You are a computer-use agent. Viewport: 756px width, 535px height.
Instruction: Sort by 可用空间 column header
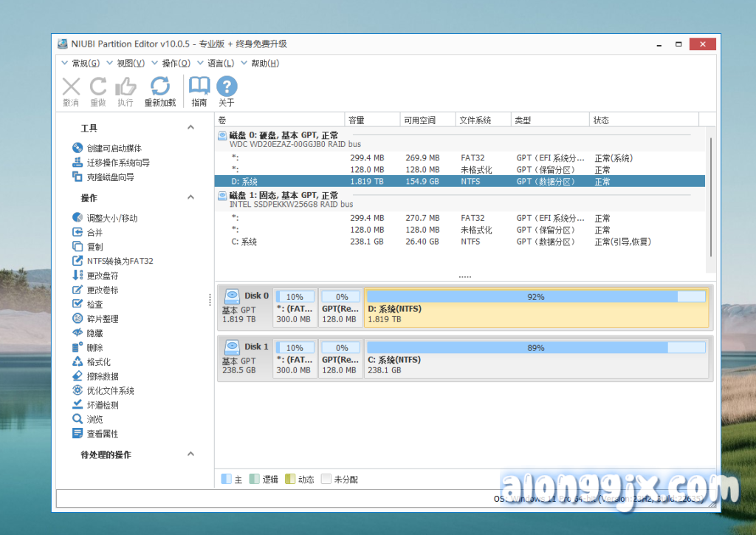(x=419, y=120)
